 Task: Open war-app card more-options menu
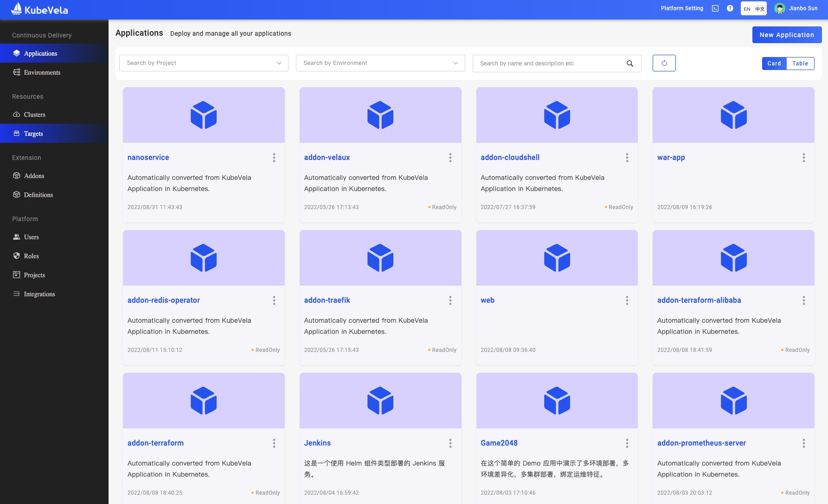[x=804, y=158]
